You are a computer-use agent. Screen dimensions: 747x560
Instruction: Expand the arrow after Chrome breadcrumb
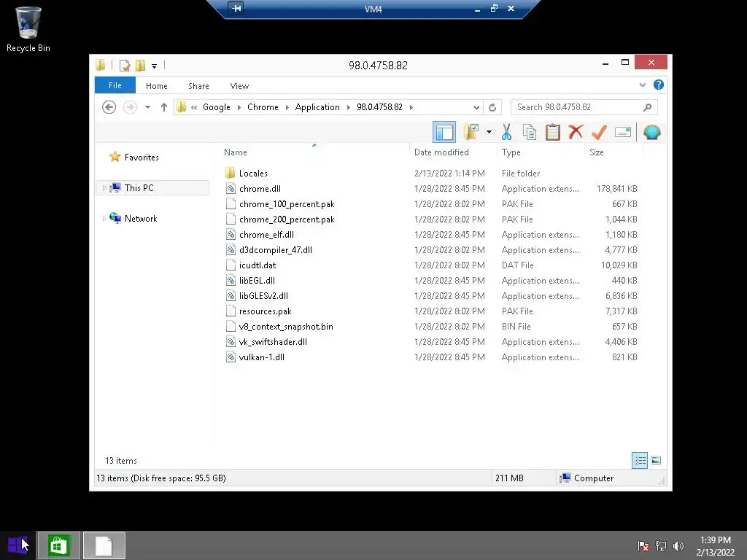coord(287,107)
